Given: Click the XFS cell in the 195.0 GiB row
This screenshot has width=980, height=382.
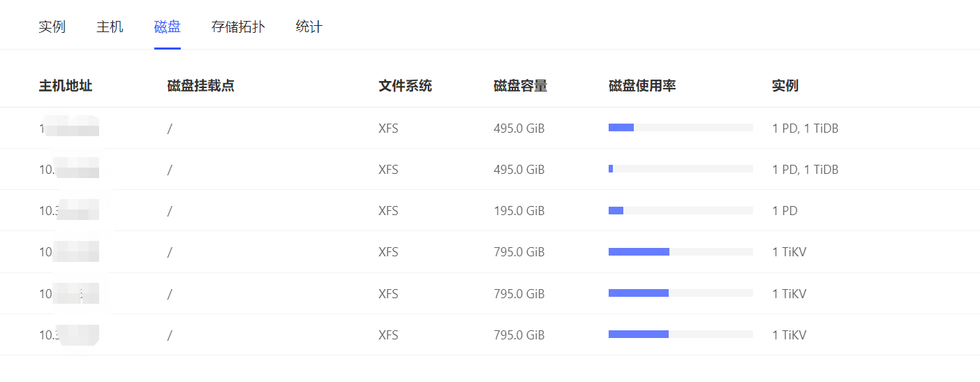Looking at the screenshot, I should pyautogui.click(x=388, y=211).
